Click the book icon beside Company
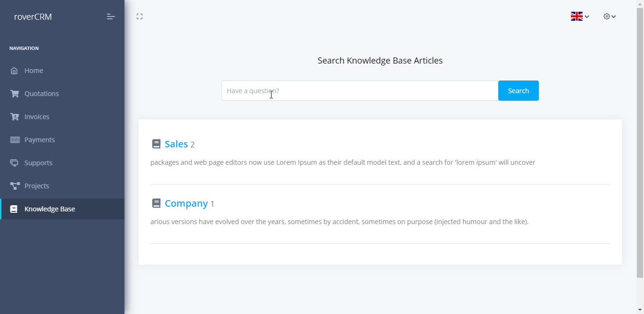 point(156,203)
